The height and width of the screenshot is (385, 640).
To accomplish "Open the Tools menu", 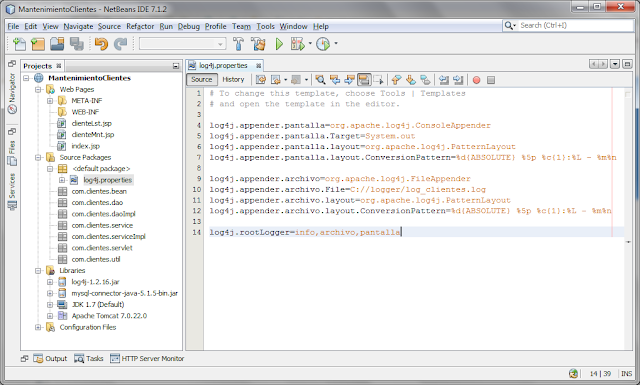I will [265, 26].
